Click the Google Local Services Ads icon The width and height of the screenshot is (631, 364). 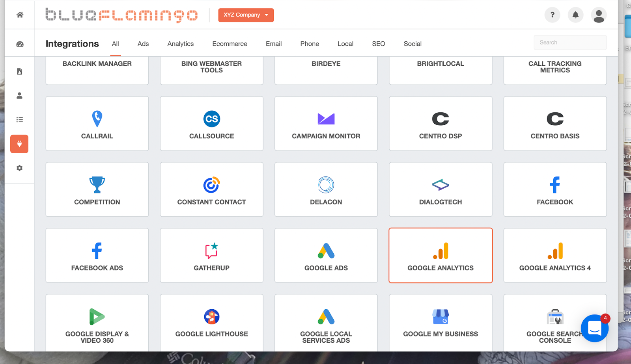point(326,316)
